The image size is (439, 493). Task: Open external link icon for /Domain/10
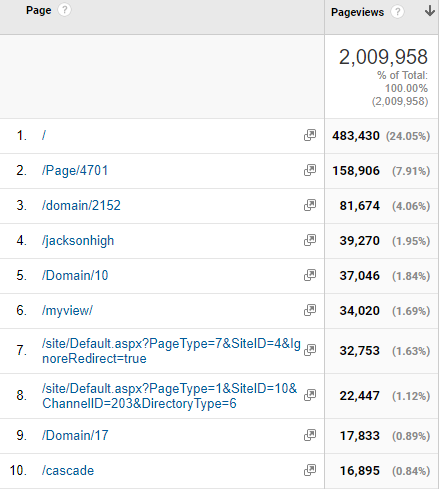pyautogui.click(x=310, y=275)
